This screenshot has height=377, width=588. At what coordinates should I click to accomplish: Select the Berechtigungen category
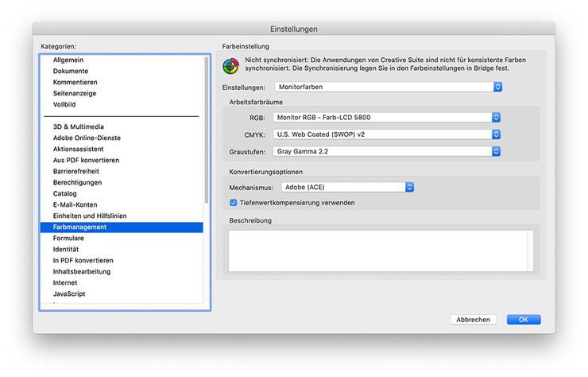tap(122, 182)
